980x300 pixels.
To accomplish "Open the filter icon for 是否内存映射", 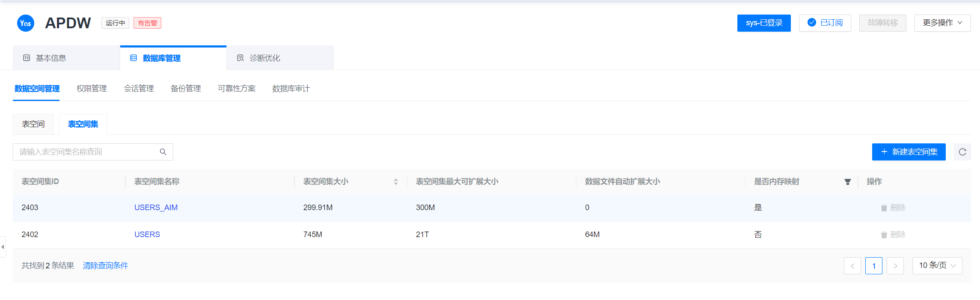I will (x=847, y=182).
